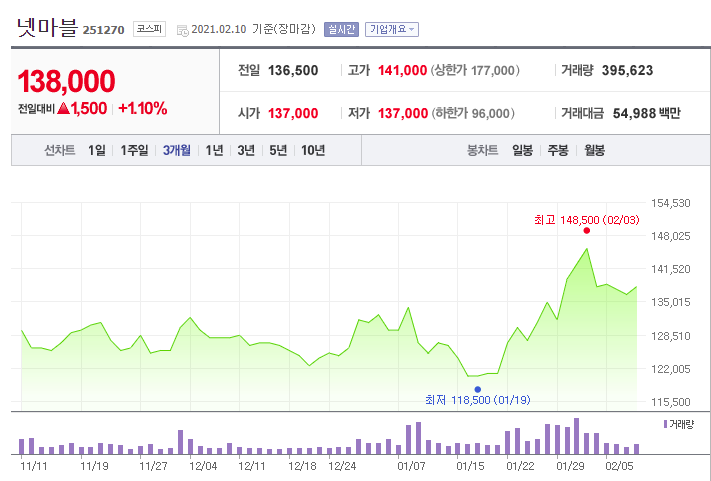Click the red up-triangle change icon
711x481 pixels.
(x=63, y=108)
